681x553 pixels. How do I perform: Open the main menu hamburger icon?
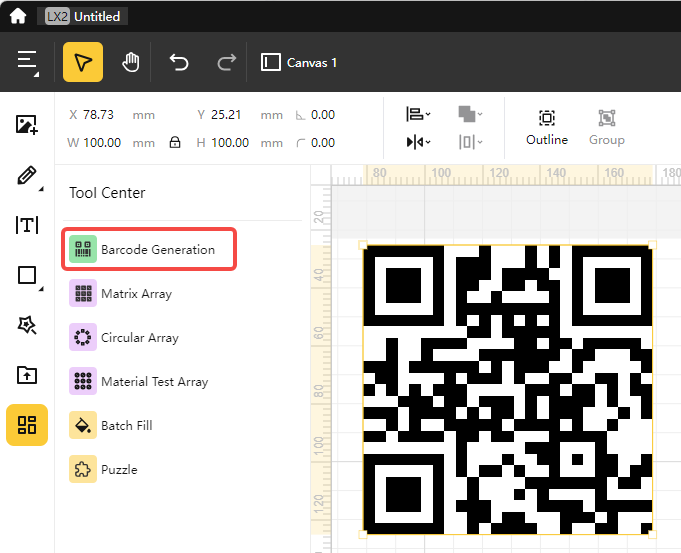coord(27,62)
